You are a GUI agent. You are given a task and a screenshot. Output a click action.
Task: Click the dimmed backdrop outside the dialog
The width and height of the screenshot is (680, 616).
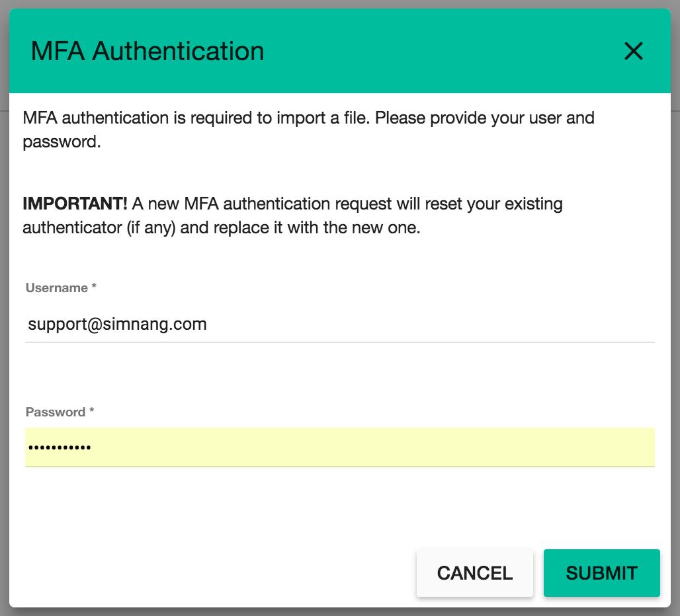(5, 303)
